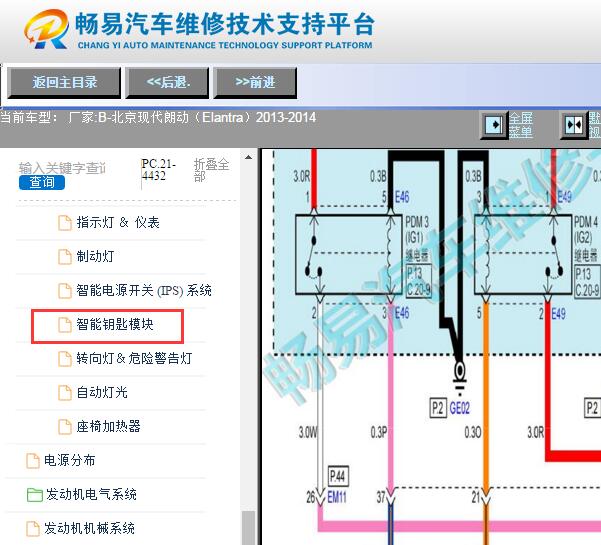601x545 pixels.
Task: Click the 全屏菜单 fullscreen menu icon
Action: (494, 125)
